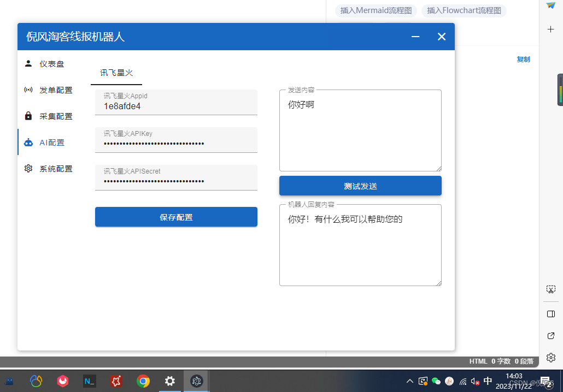Click the screenshot scissors icon in sidebar
Image resolution: width=563 pixels, height=392 pixels.
tap(551, 289)
